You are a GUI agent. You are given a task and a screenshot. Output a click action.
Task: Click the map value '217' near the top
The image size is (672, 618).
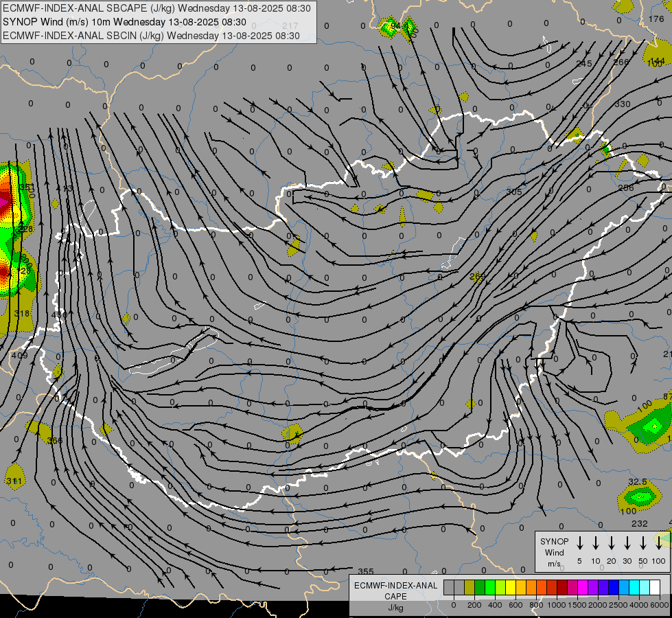[x=290, y=25]
